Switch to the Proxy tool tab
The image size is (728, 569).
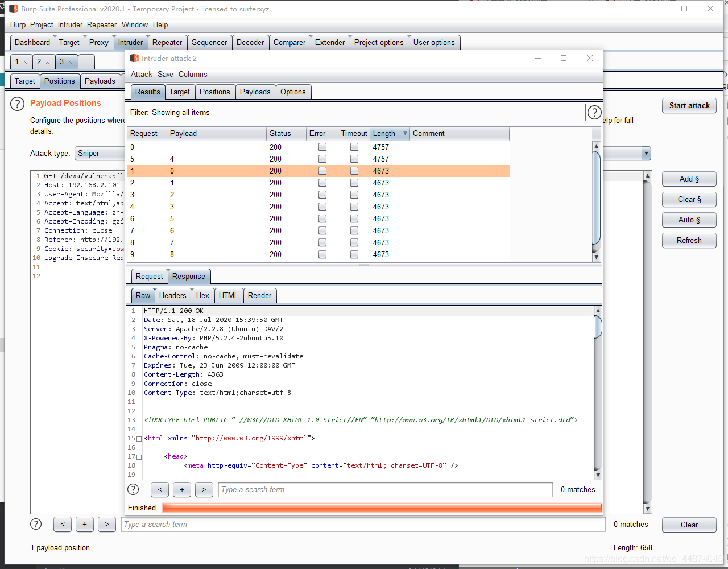pyautogui.click(x=99, y=42)
